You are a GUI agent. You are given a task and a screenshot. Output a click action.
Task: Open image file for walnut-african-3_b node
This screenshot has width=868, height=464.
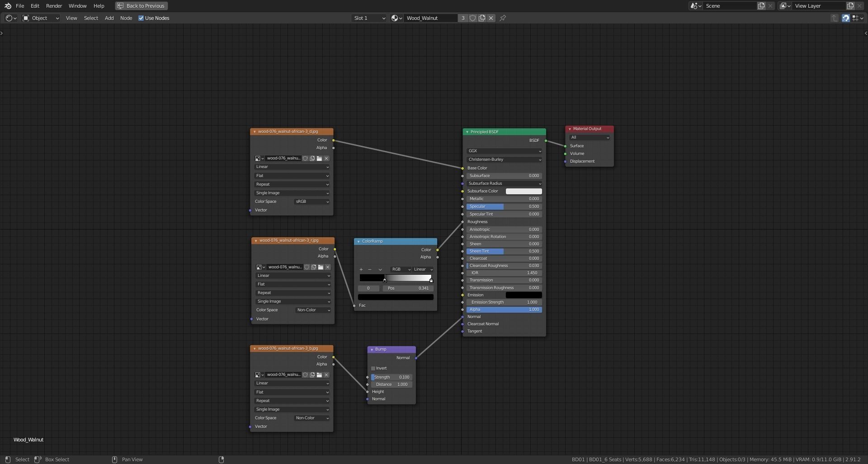tap(319, 375)
